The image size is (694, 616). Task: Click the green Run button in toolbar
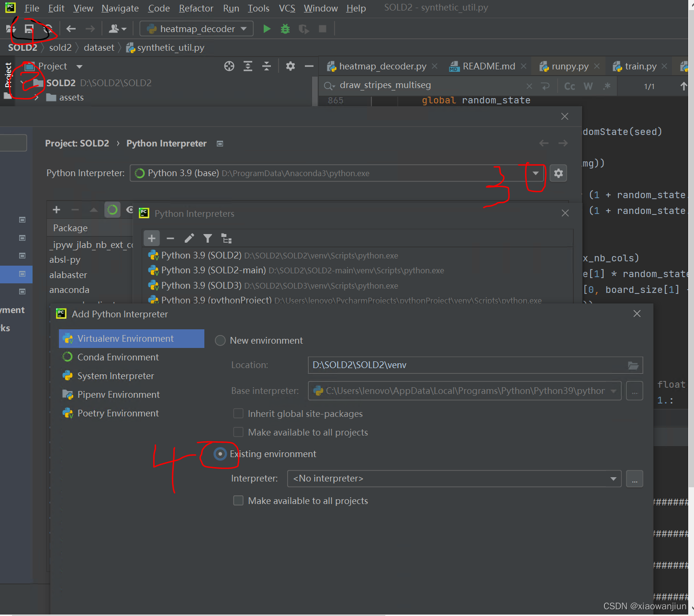click(x=267, y=29)
